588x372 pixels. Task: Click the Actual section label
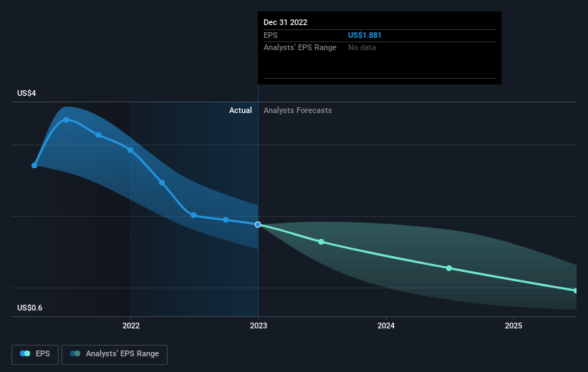point(241,110)
